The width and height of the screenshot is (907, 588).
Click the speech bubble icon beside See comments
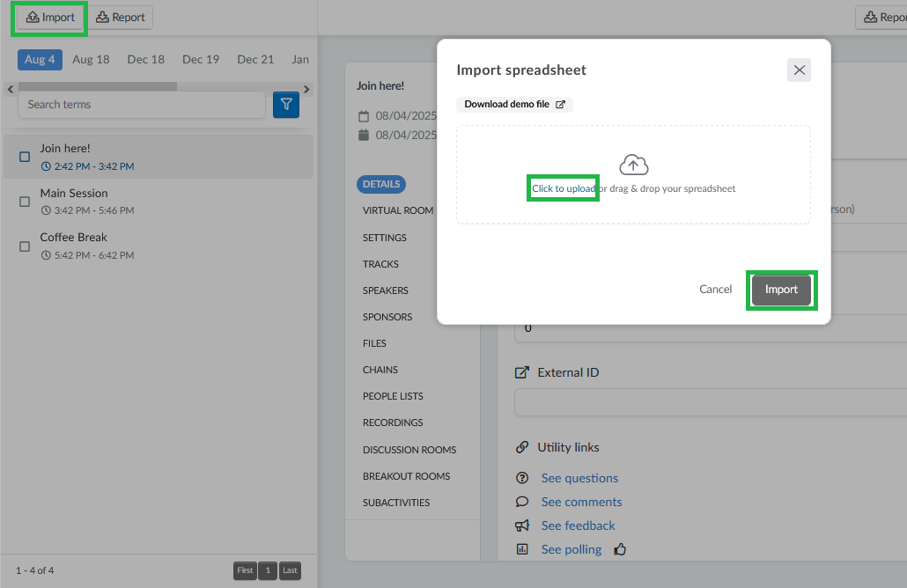[x=522, y=501]
